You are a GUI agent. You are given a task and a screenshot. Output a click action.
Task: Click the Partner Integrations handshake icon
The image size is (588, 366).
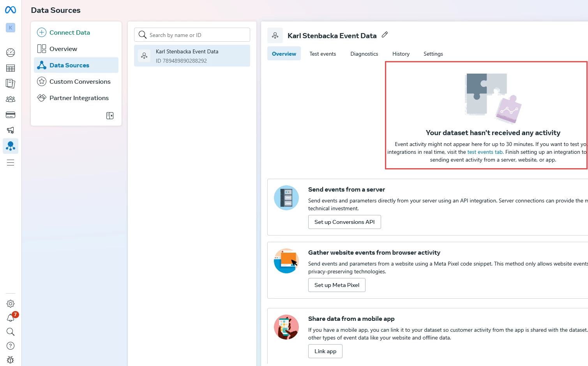(x=42, y=98)
